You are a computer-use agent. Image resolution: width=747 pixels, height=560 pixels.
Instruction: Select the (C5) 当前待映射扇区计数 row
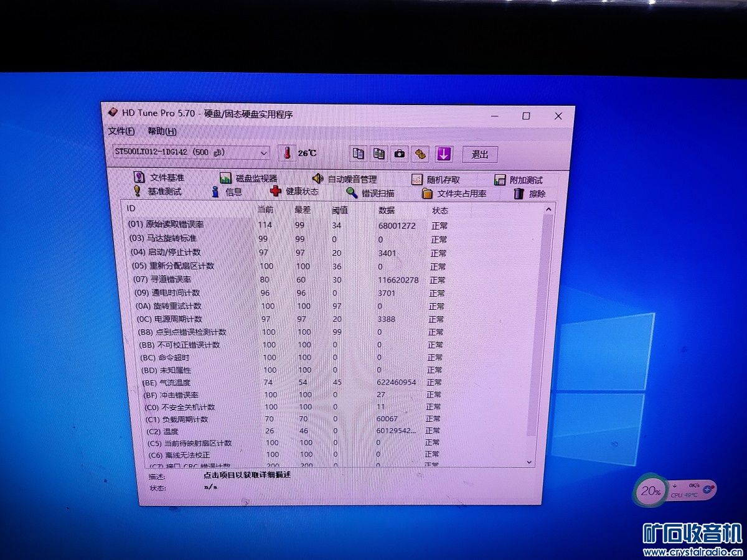tap(293, 443)
